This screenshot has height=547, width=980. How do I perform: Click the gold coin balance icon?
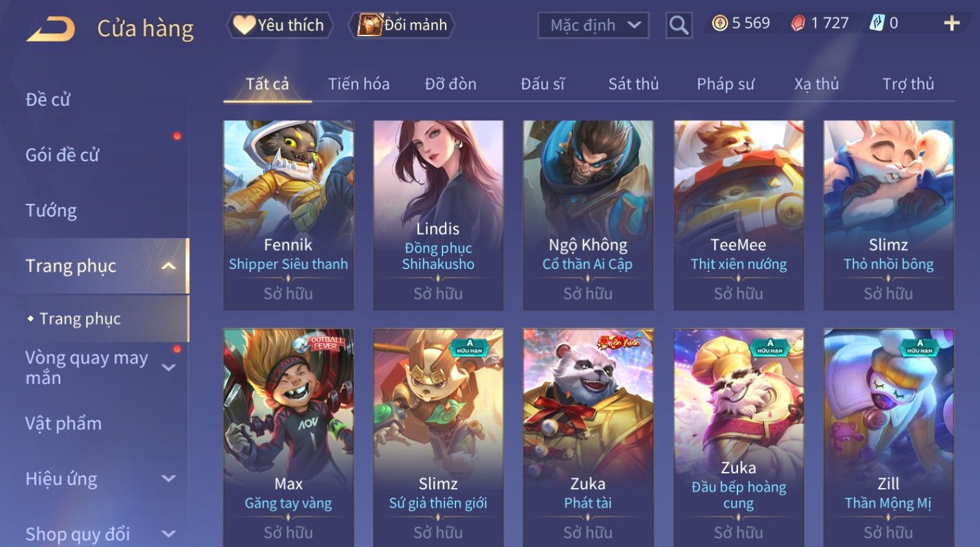pyautogui.click(x=719, y=23)
